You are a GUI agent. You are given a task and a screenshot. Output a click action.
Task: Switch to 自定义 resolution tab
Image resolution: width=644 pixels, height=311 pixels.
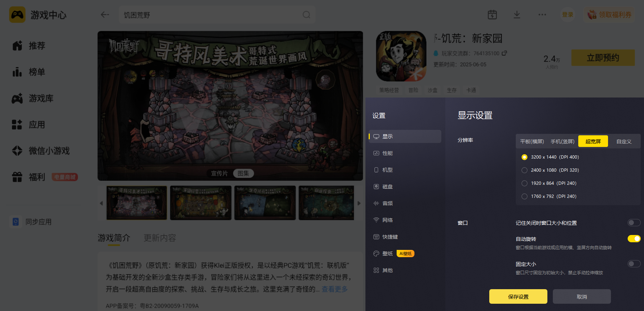[x=624, y=141]
